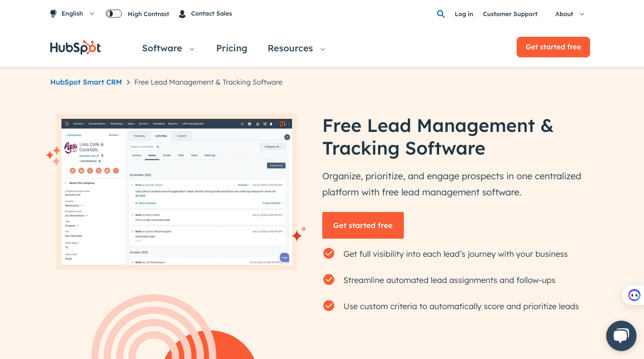Viewport: 644px width, 359px height.
Task: Follow the HubSpot Smart CRM breadcrumb
Action: [x=86, y=82]
